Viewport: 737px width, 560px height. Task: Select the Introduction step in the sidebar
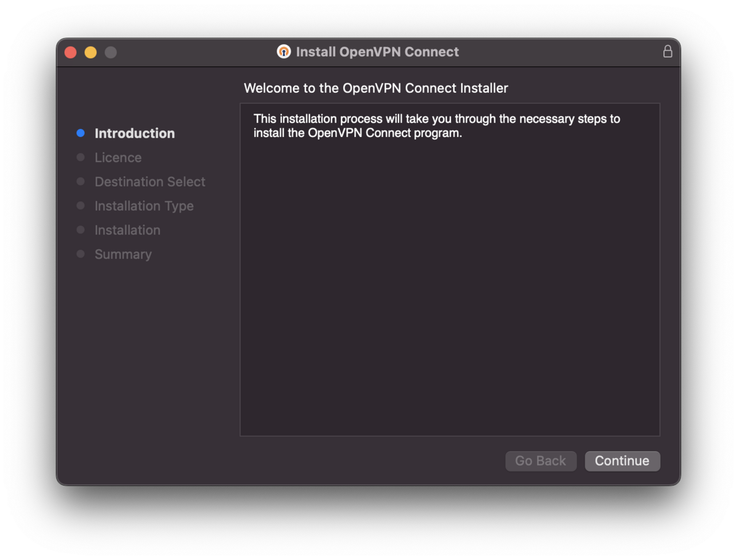(135, 133)
